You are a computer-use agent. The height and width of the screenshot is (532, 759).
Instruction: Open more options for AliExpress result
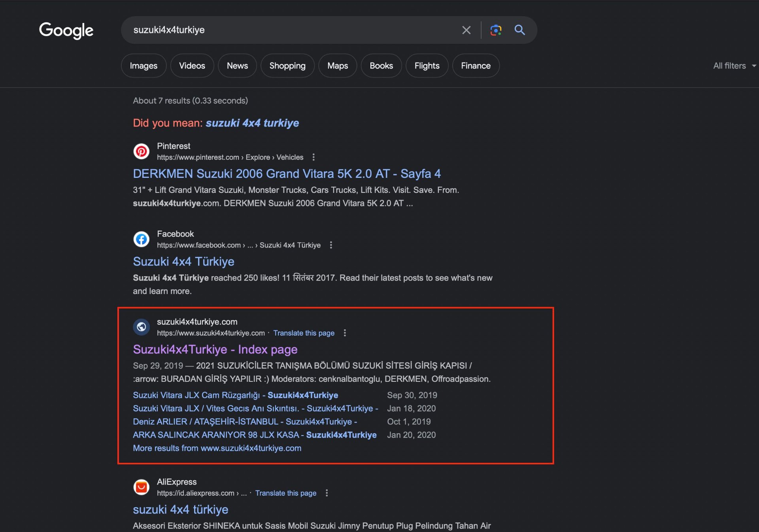pyautogui.click(x=327, y=493)
